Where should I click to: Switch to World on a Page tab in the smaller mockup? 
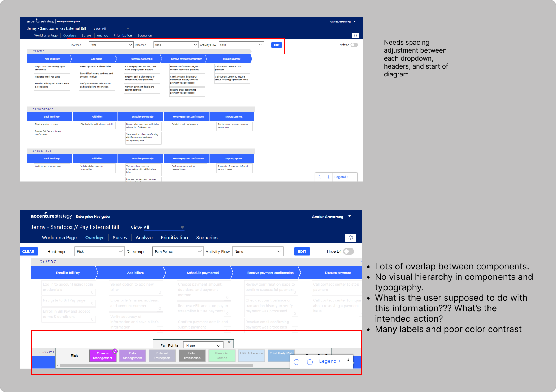(46, 36)
